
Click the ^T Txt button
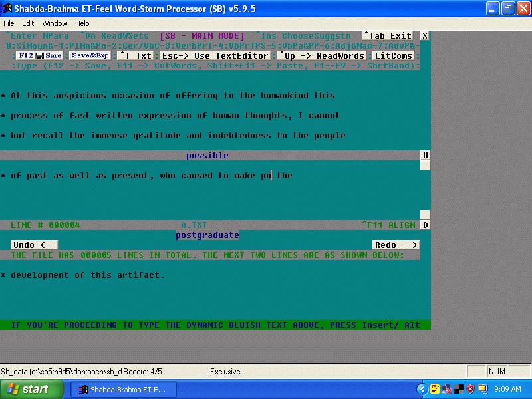pos(136,55)
